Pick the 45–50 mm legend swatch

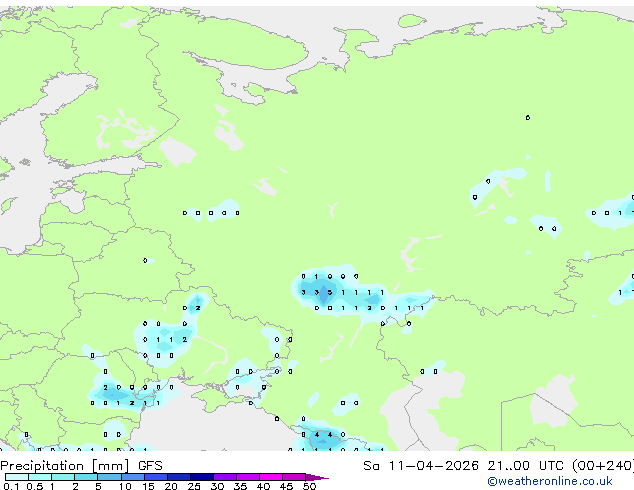coord(294,477)
